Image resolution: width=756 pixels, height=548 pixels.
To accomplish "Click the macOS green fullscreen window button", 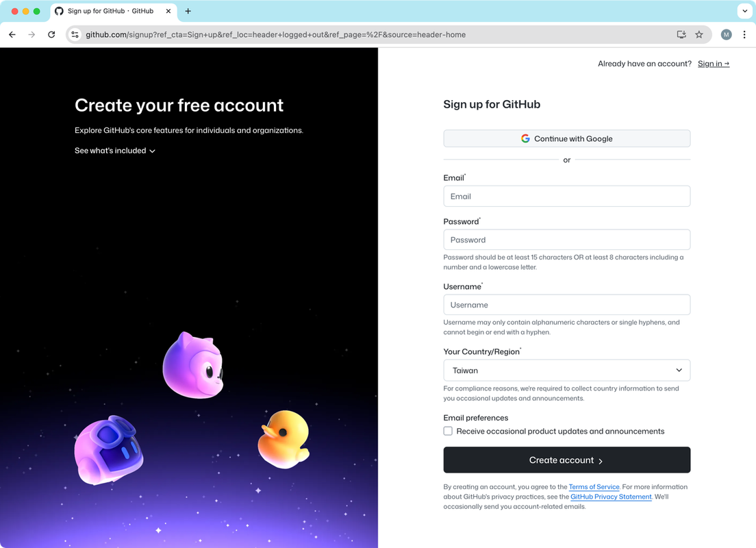I will click(x=37, y=11).
